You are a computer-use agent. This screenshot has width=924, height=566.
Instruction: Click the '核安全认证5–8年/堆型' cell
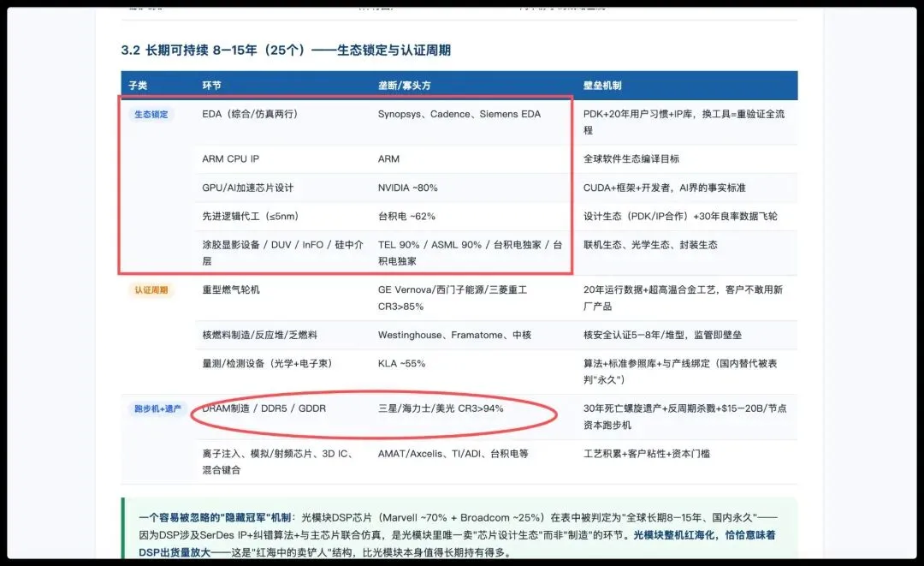(662, 335)
